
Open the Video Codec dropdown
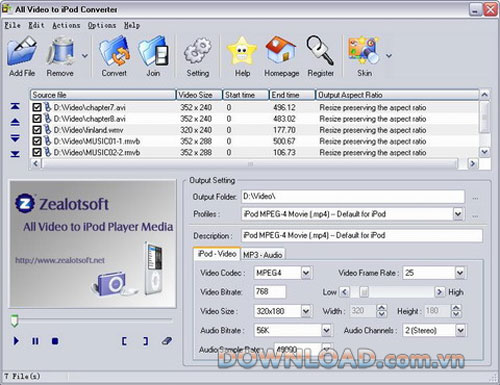pos(306,273)
